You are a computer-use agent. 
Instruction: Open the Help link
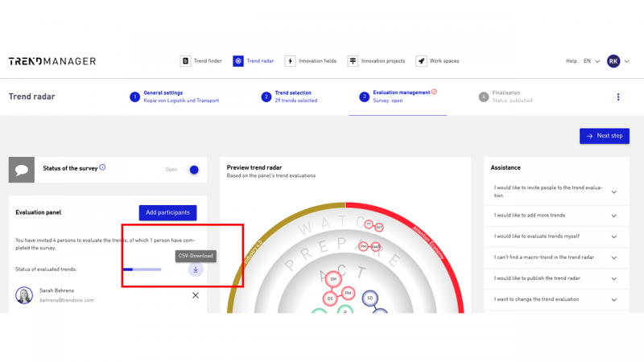pos(572,61)
